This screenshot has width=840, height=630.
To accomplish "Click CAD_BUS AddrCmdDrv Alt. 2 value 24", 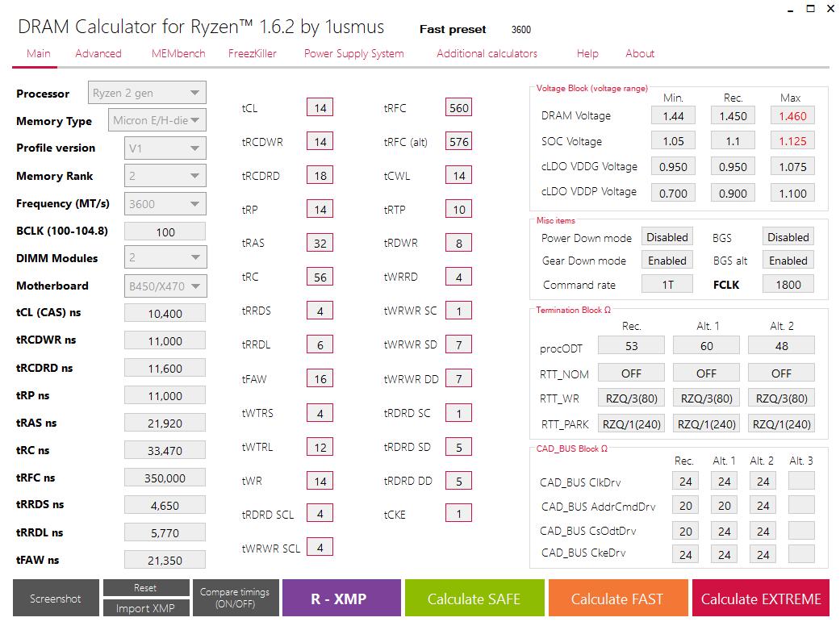I will coord(763,505).
